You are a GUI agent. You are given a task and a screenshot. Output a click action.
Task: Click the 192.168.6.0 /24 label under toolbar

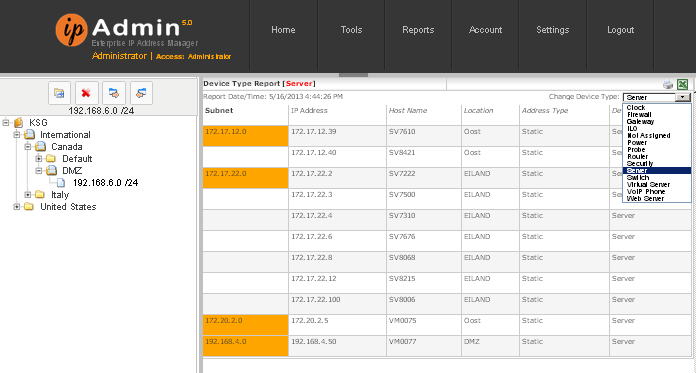coord(101,111)
